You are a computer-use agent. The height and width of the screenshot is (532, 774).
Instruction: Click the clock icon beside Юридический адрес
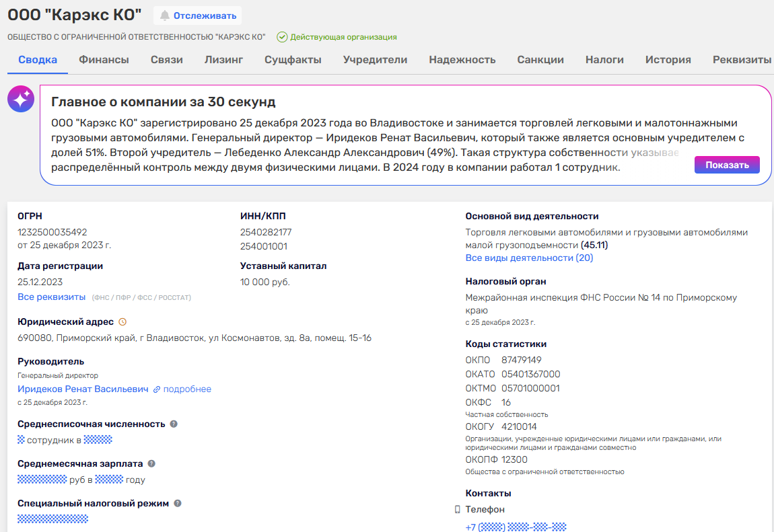click(x=122, y=322)
